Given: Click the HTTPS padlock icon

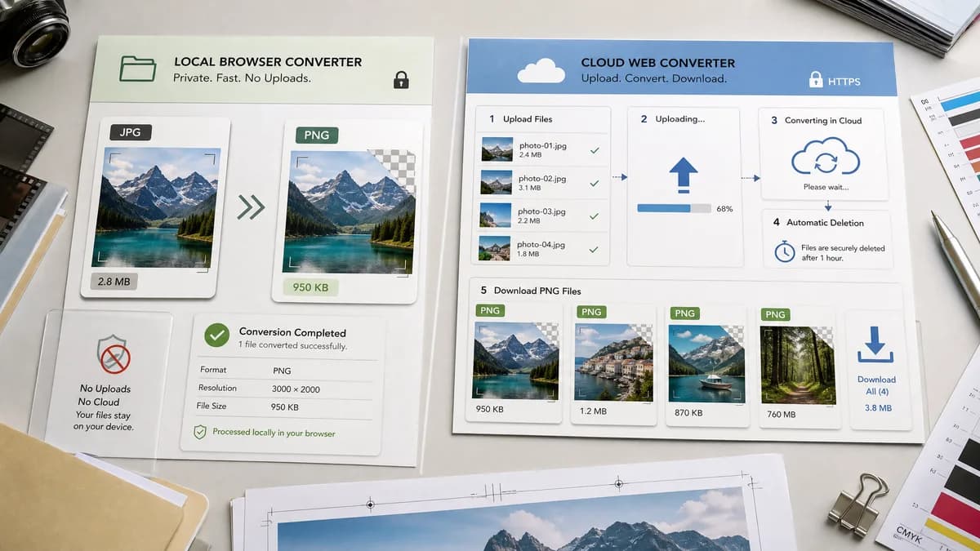Looking at the screenshot, I should [815, 79].
